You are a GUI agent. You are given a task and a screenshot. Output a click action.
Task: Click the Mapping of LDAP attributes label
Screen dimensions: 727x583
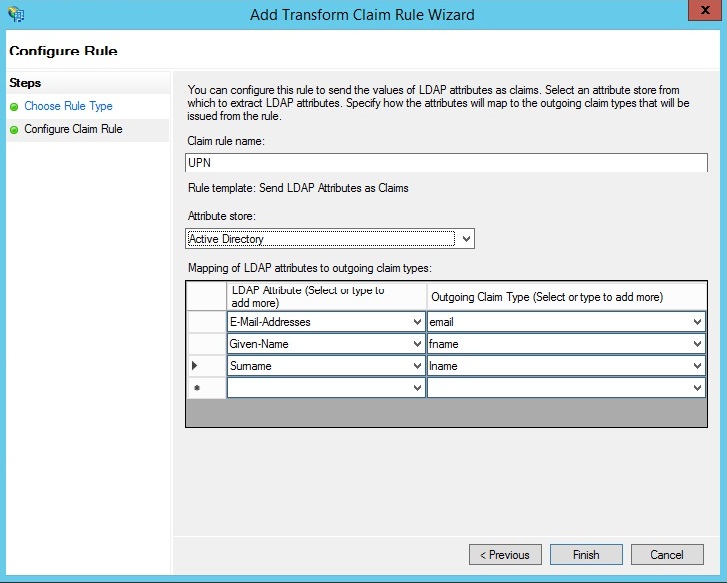pos(310,268)
